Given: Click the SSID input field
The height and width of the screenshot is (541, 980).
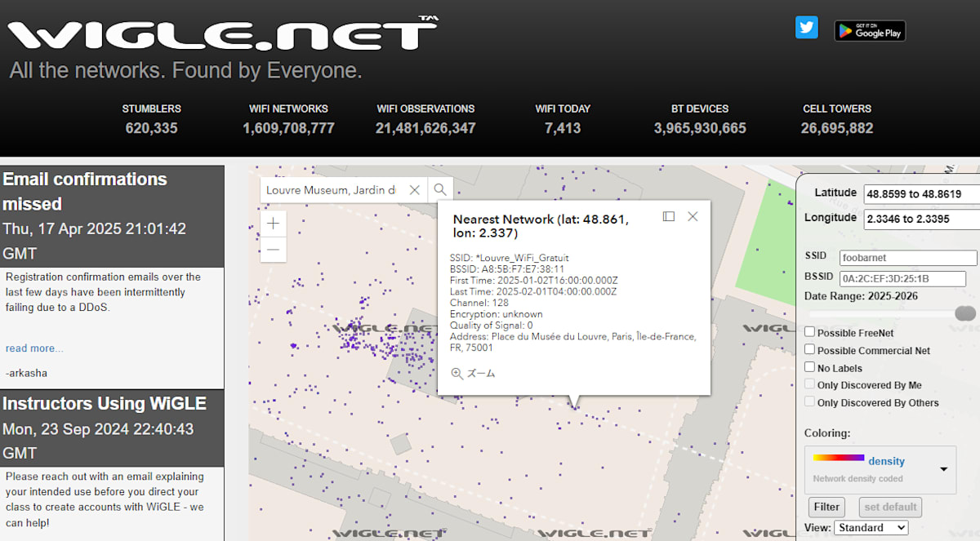Looking at the screenshot, I should click(908, 258).
